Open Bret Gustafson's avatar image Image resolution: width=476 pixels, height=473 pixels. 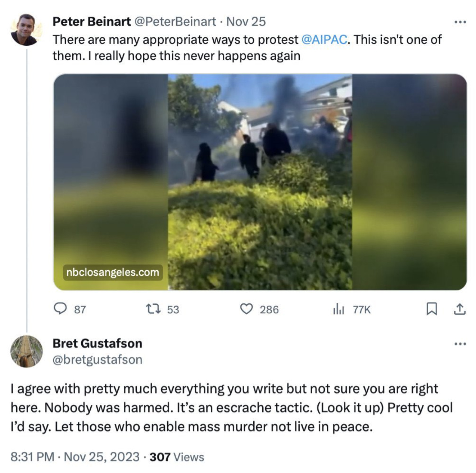(x=27, y=351)
